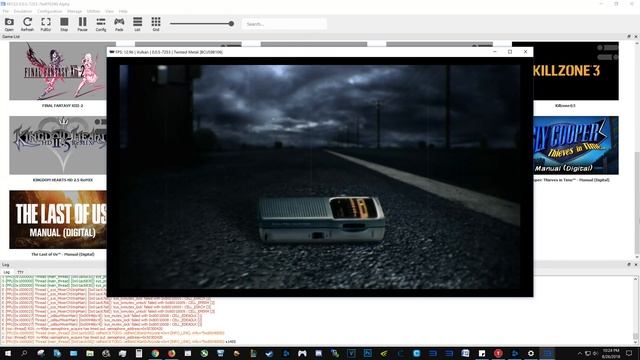
Task: Click the KINGDOM HEARTS HD 2.5 ReMIX label
Action: 62,180
